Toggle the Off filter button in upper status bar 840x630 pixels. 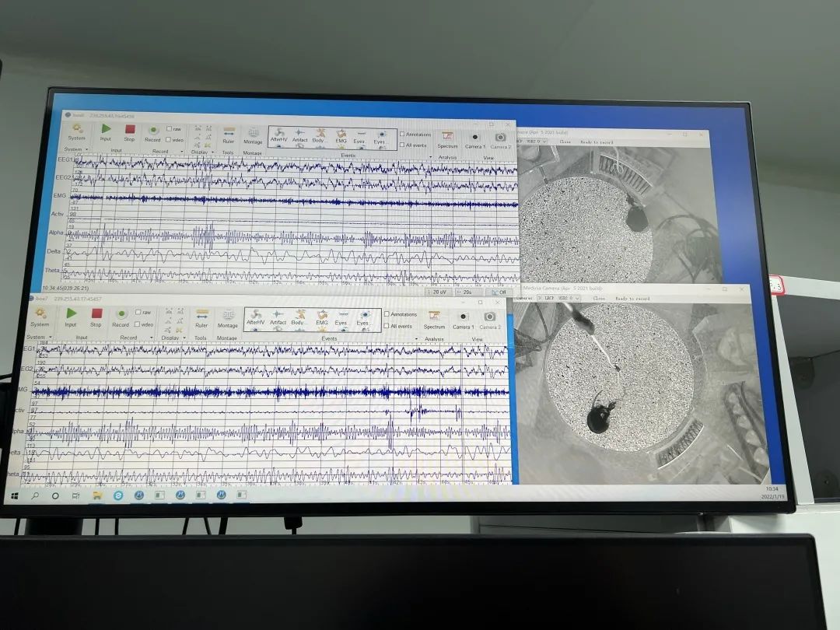(499, 292)
